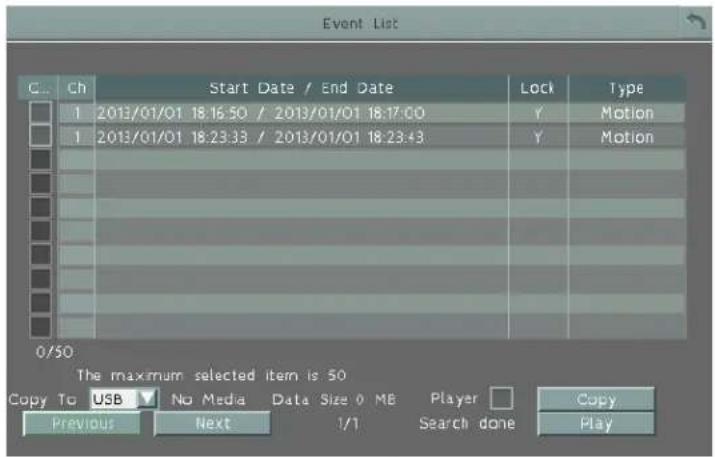The image size is (715, 457).
Task: Click the "C.." column header
Action: (38, 88)
